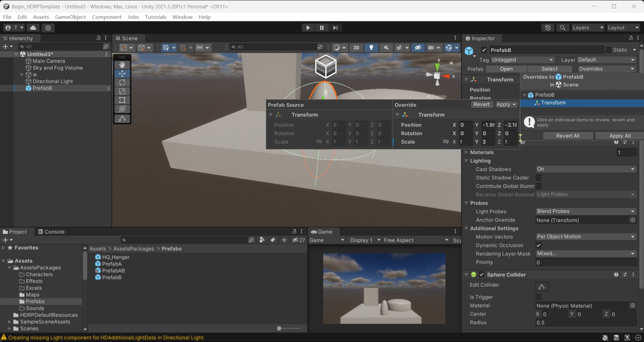The image size is (644, 342).
Task: Click the global search magnifier icon
Action: tap(563, 28)
